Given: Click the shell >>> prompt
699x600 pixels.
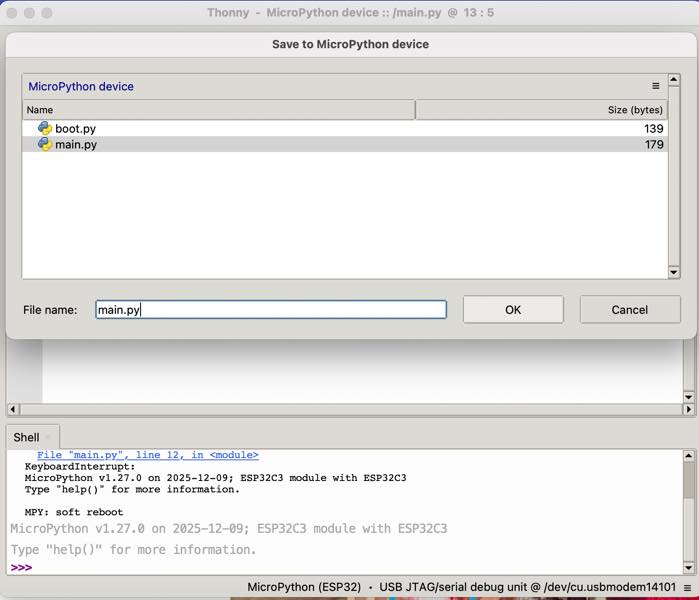Looking at the screenshot, I should coord(21,567).
